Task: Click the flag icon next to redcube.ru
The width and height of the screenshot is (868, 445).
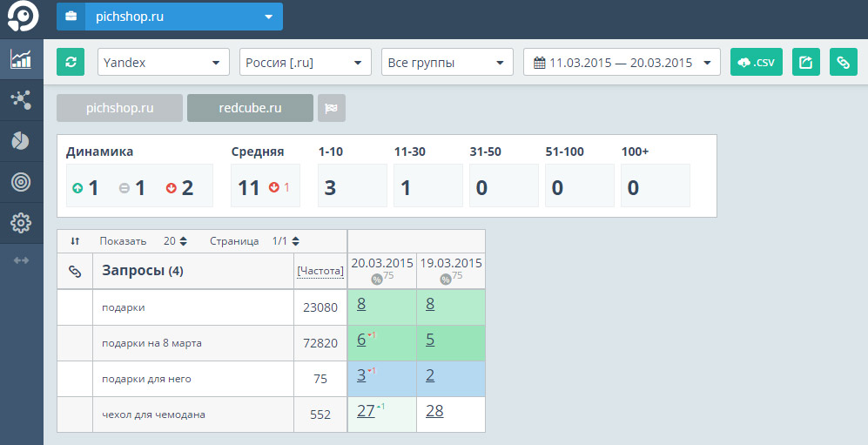Action: point(332,108)
